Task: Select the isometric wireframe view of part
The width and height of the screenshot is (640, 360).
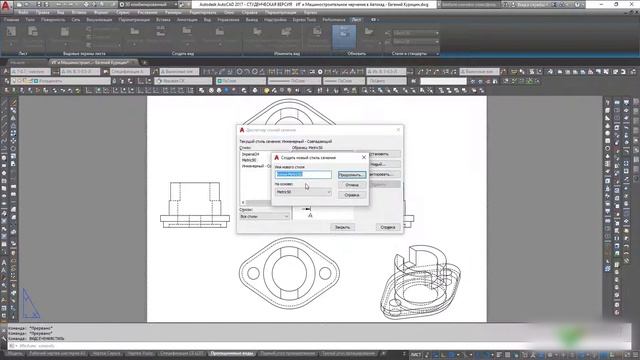Action: [x=420, y=282]
